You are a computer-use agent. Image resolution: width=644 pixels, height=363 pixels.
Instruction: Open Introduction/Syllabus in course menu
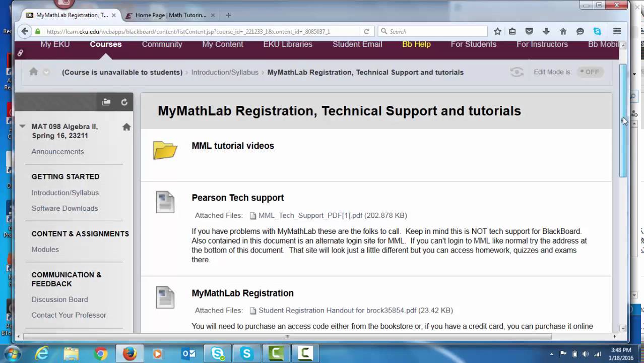[x=65, y=193]
